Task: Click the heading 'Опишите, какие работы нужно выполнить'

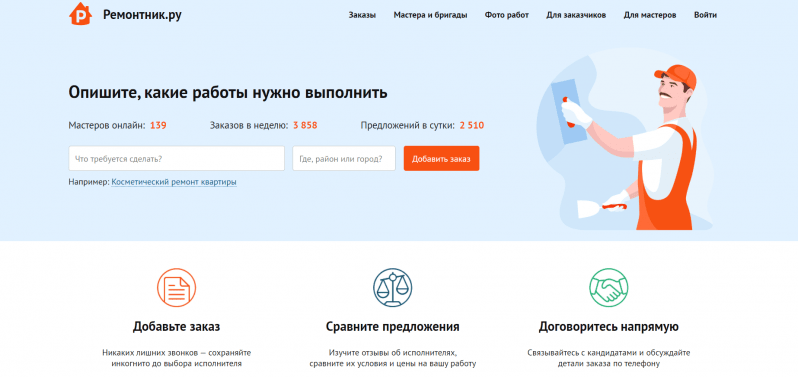Action: [228, 93]
